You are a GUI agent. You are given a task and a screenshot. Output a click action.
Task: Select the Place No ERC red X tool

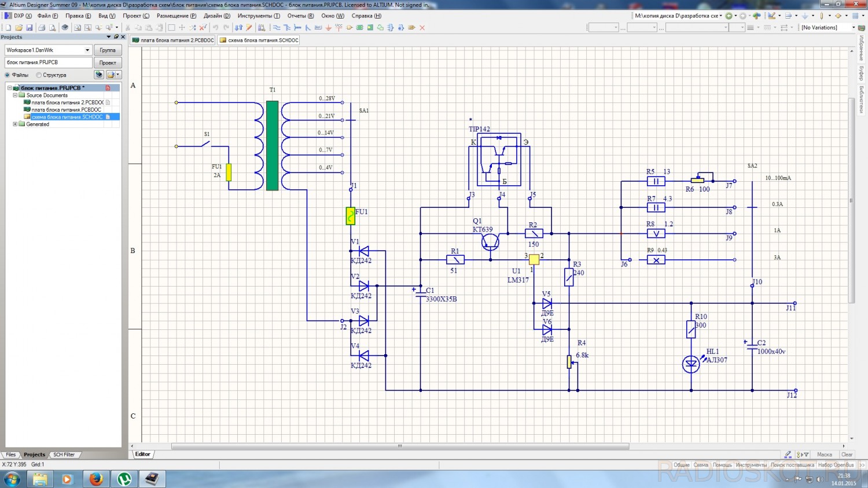pos(422,27)
